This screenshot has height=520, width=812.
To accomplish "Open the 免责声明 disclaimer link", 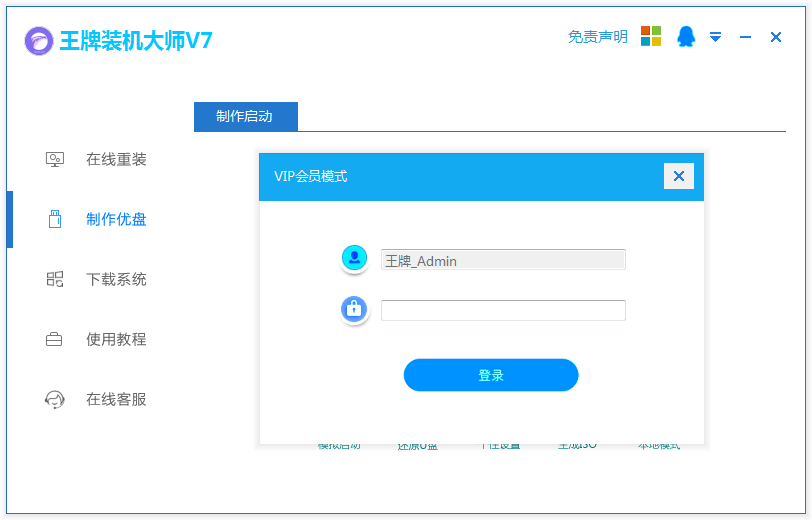I will (x=598, y=37).
